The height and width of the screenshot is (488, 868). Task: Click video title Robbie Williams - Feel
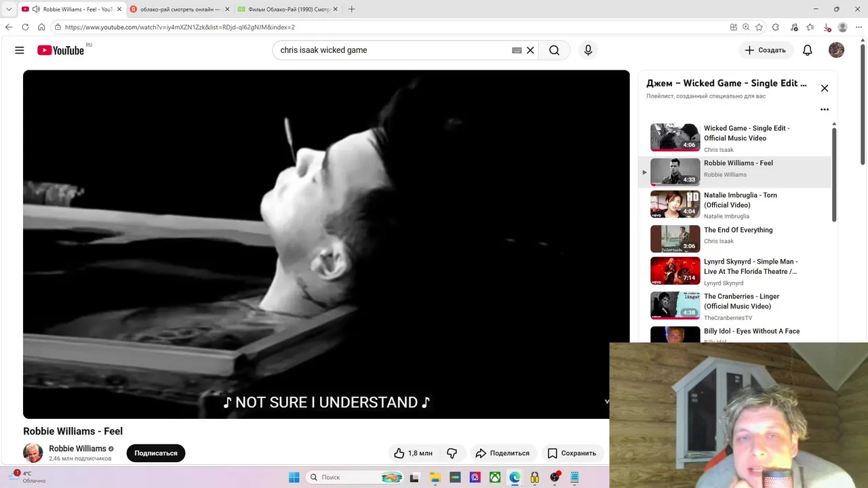click(x=73, y=431)
